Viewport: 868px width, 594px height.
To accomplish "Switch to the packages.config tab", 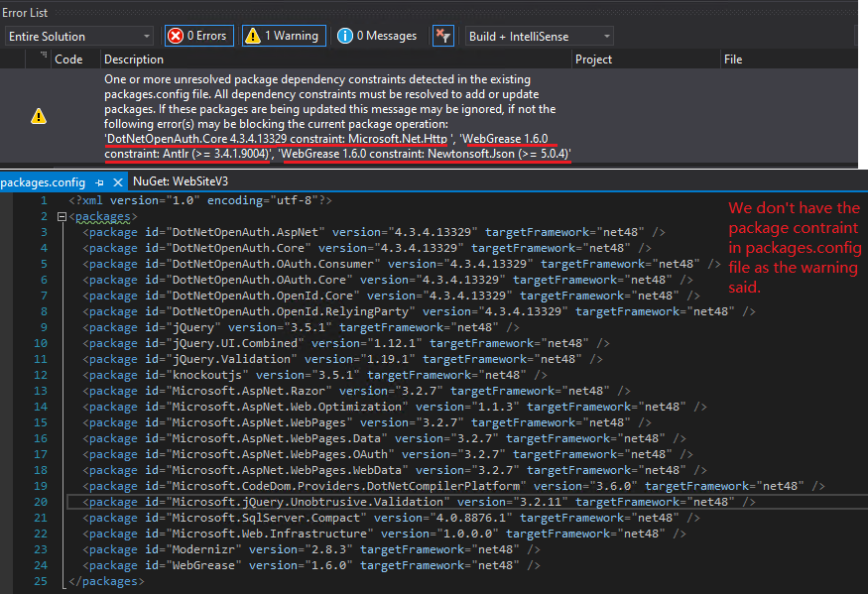I will click(43, 182).
